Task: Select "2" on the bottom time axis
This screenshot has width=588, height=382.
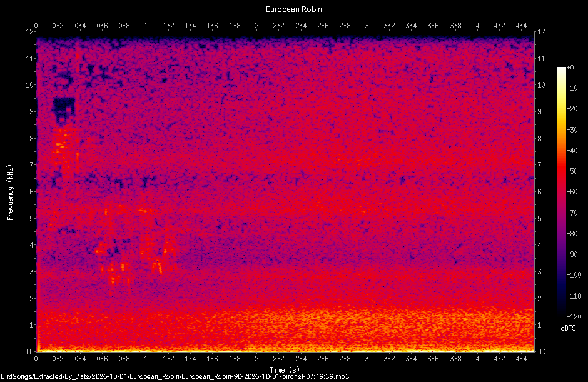Action: click(x=256, y=359)
